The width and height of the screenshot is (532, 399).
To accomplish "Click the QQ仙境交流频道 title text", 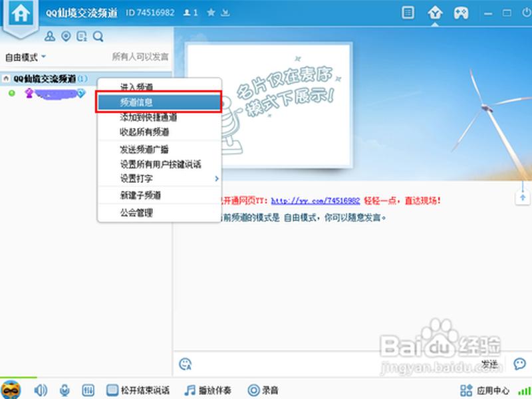I will 81,13.
